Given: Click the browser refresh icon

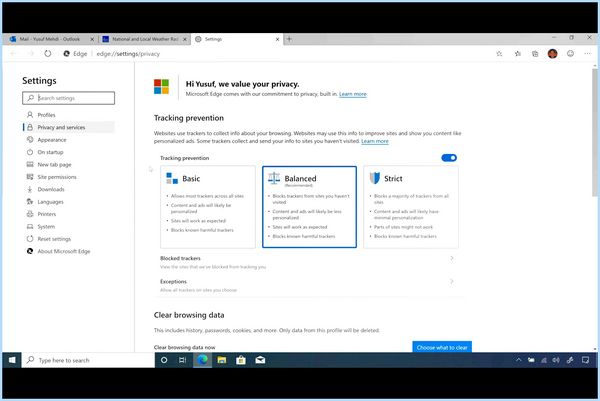Looking at the screenshot, I should [47, 54].
